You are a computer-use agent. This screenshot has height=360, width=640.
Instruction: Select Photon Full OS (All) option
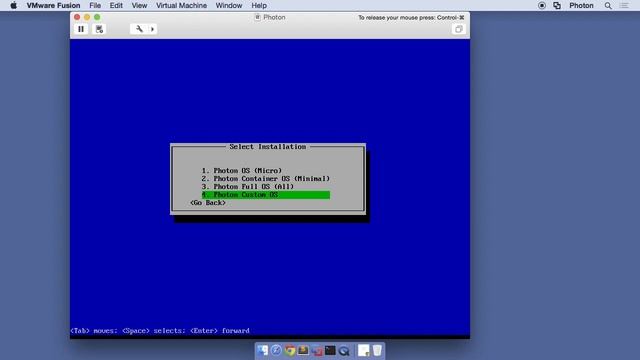pyautogui.click(x=247, y=187)
